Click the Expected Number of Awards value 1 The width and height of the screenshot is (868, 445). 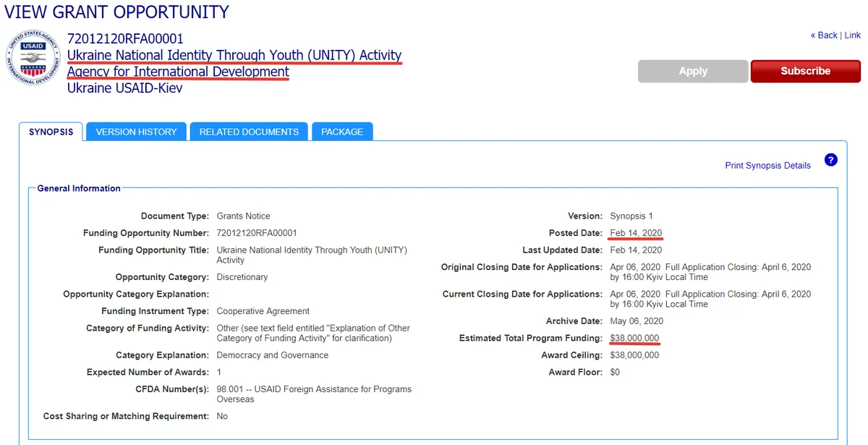(219, 372)
